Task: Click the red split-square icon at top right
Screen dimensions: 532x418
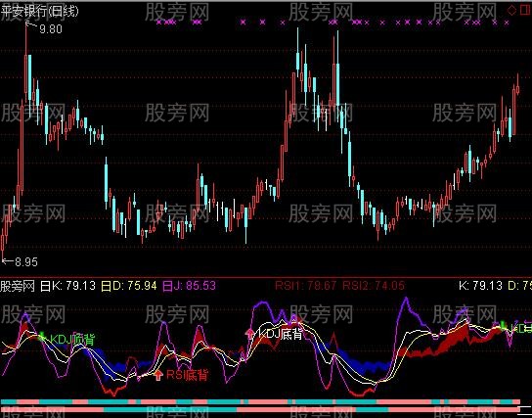Action: pos(526,10)
